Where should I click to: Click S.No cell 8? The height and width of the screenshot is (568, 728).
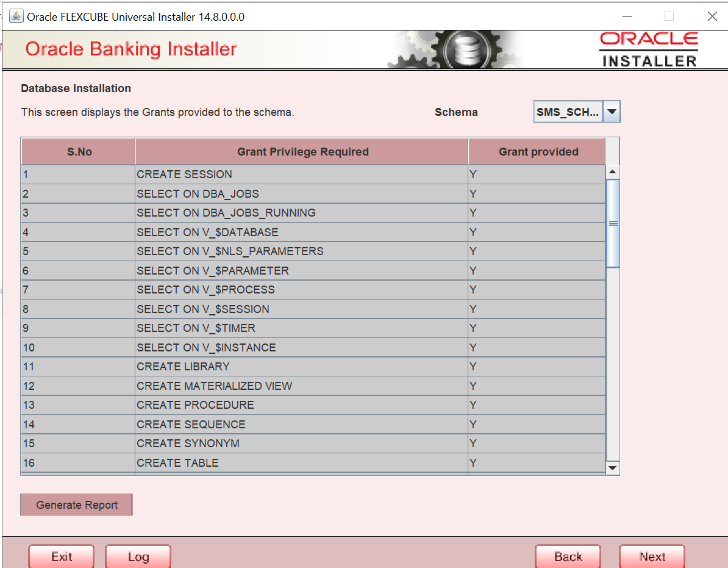click(78, 309)
